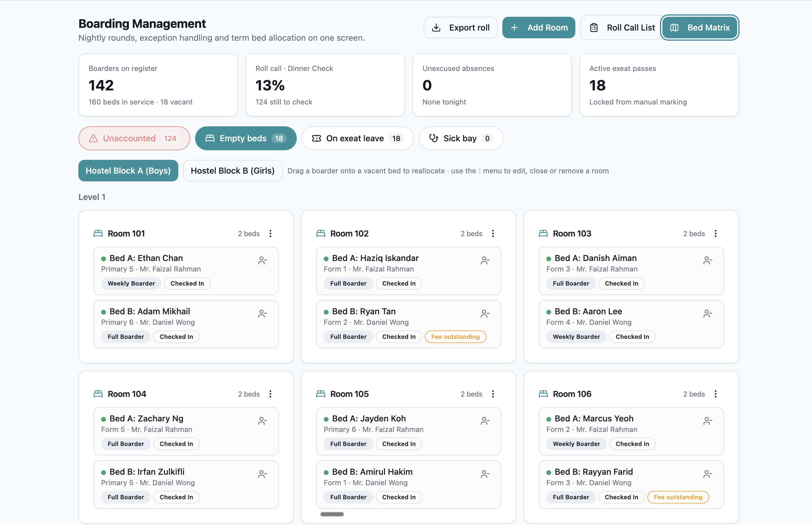Click Rayyan Farid's Fee outstanding badge
Viewport: 812px width, 525px height.
[678, 497]
